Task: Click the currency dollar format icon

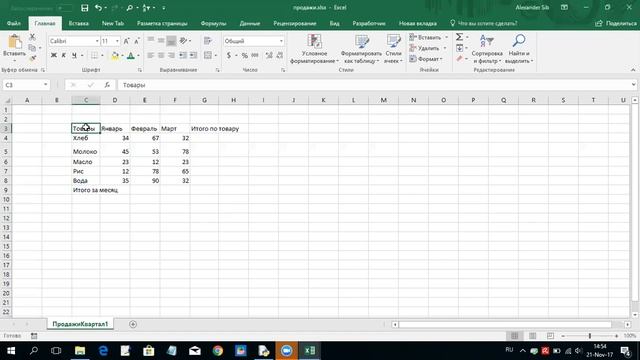Action: (x=229, y=56)
